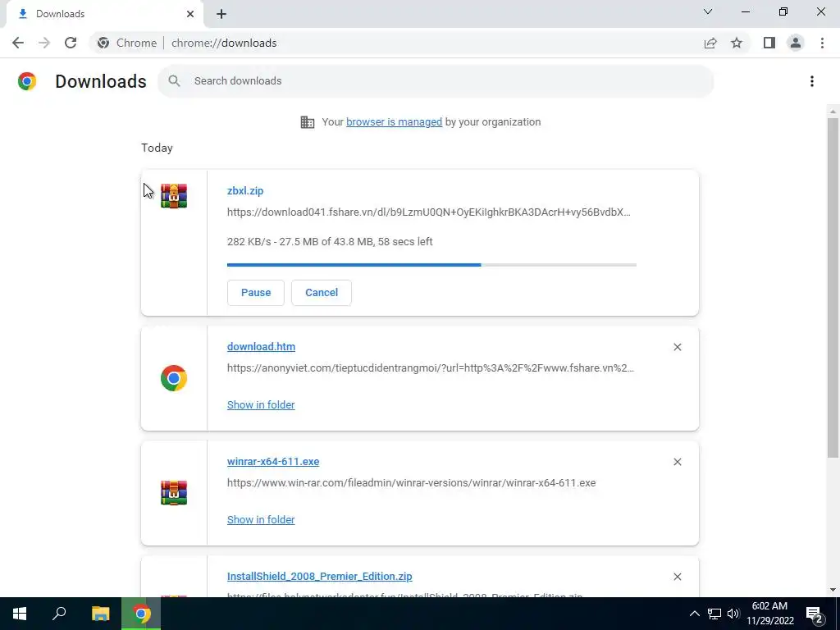Click the Chrome logo beside Downloads heading

point(27,81)
